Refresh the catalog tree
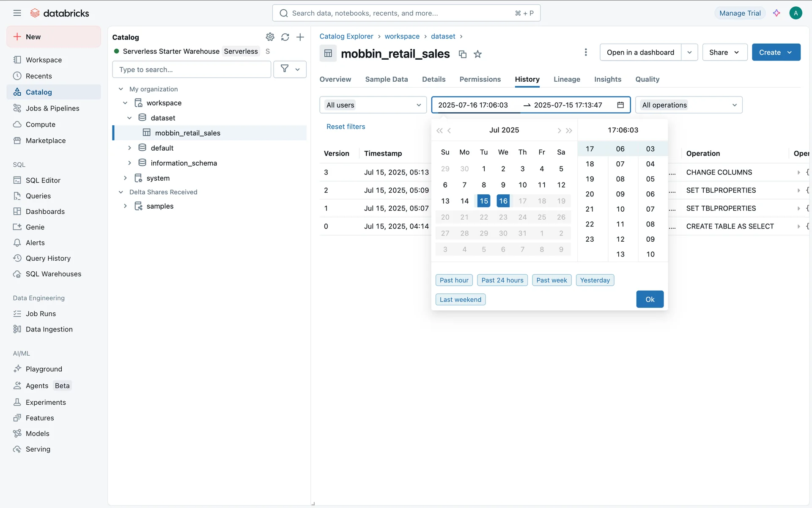812x508 pixels. [x=285, y=37]
